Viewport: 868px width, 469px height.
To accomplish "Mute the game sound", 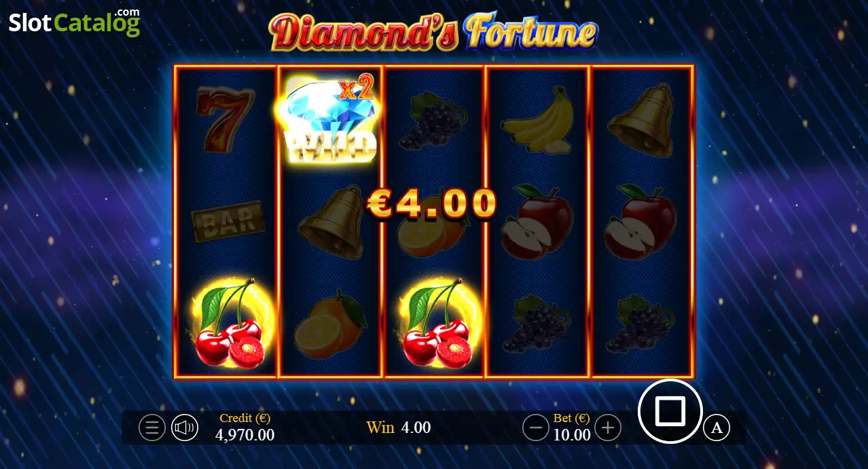I will click(184, 428).
